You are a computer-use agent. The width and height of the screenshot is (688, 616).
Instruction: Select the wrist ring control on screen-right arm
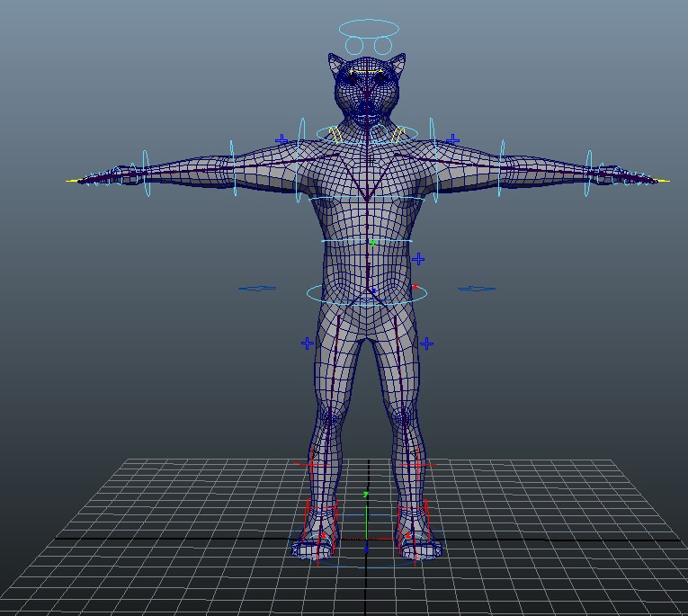588,174
